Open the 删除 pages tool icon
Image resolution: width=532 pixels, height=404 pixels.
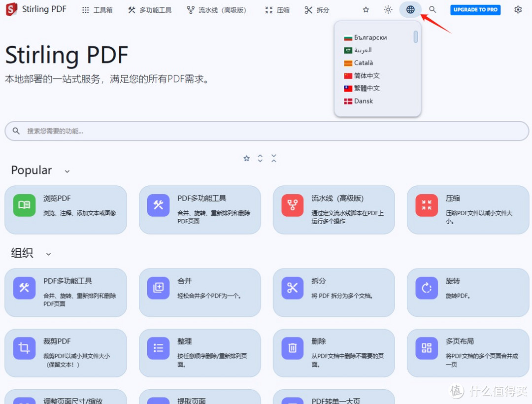(x=292, y=348)
